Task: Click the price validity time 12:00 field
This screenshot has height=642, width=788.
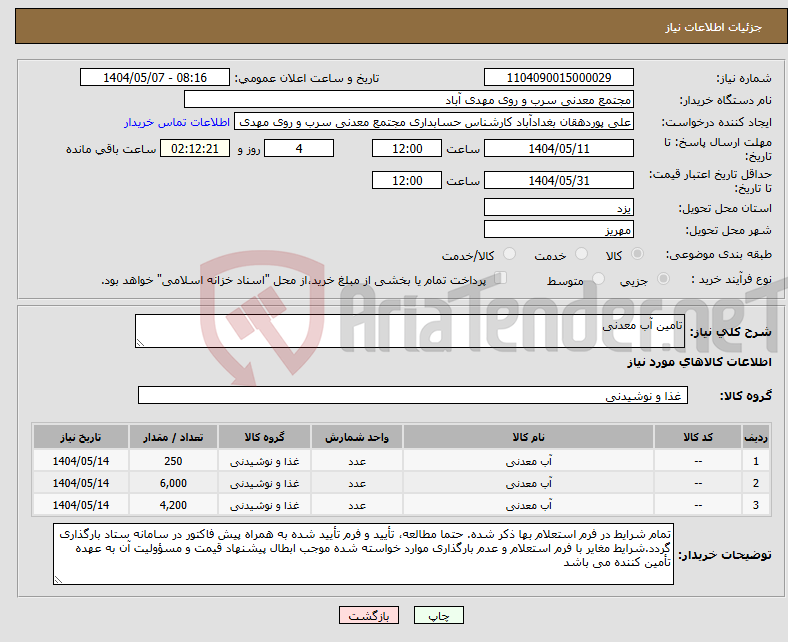Action: pos(407,180)
